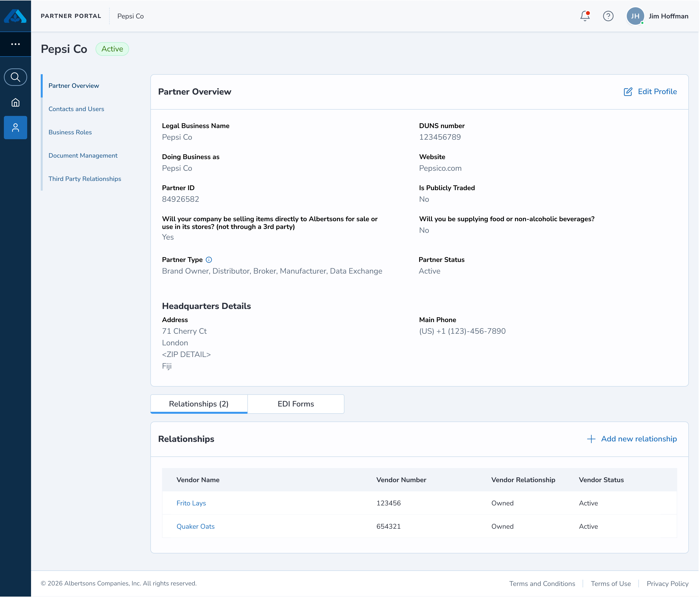
Task: Show Partner Type info tooltip icon
Action: pos(209,260)
